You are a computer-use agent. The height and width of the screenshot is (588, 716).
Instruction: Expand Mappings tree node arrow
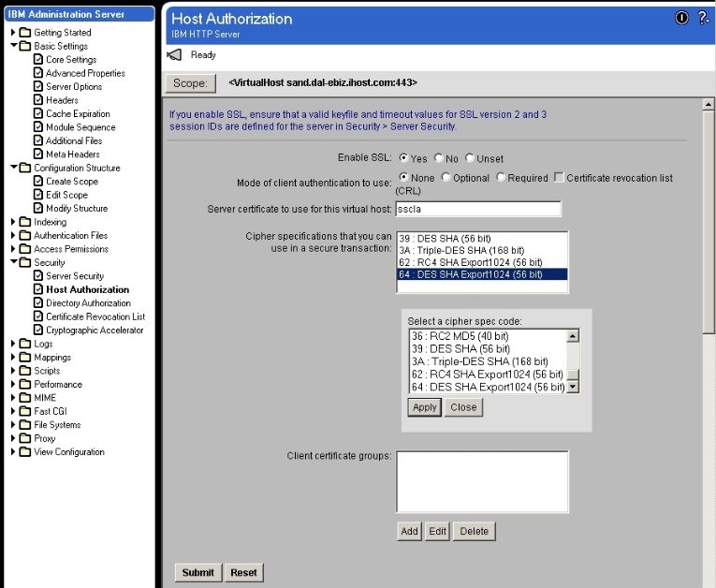[13, 357]
